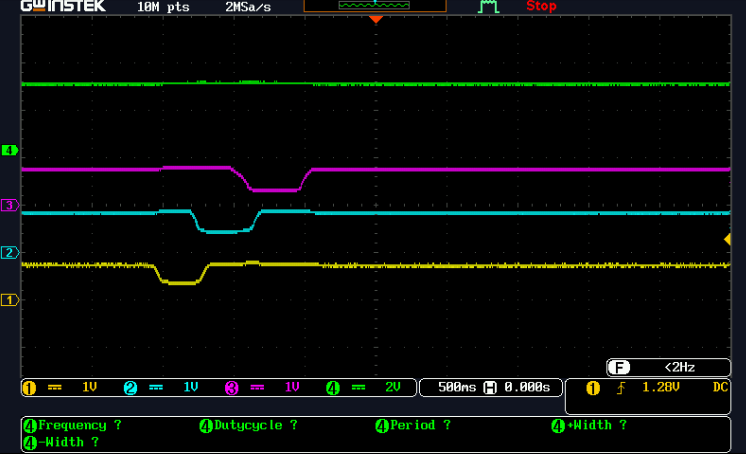Click the green acquisition mode waveform icon
Screen dimensions: 746x454
pyautogui.click(x=488, y=7)
